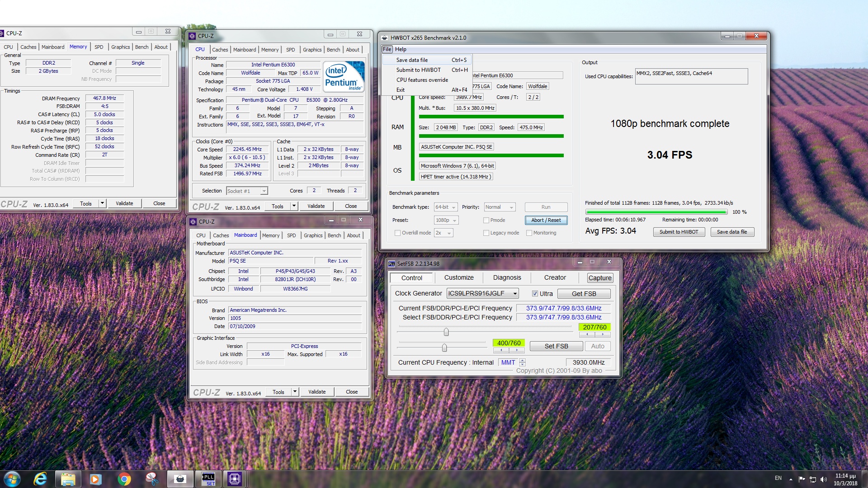Enable the Monitoring checkbox
This screenshot has height=488, width=868.
(529, 233)
